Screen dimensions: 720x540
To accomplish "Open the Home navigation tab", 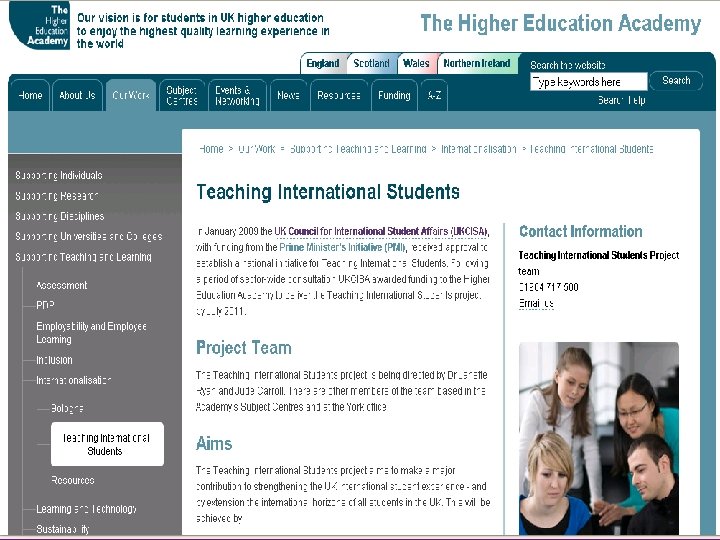I will [30, 96].
